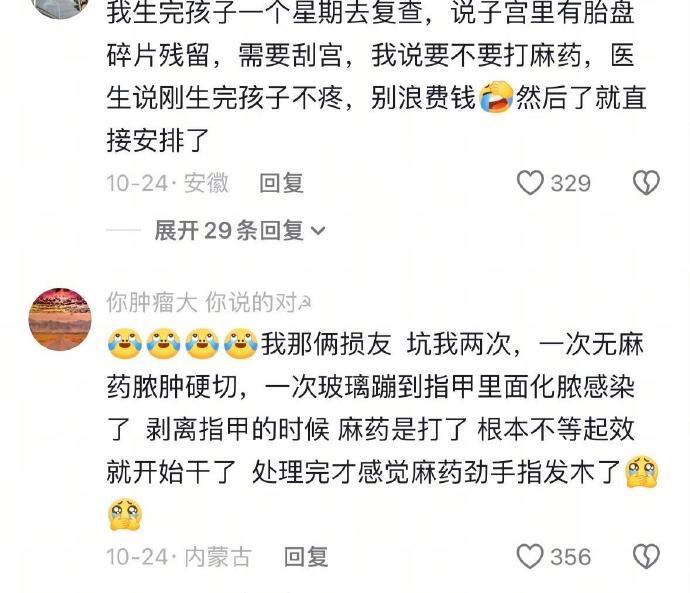Like the Anhui comment with 329 likes
690x593 pixels.
[x=530, y=183]
